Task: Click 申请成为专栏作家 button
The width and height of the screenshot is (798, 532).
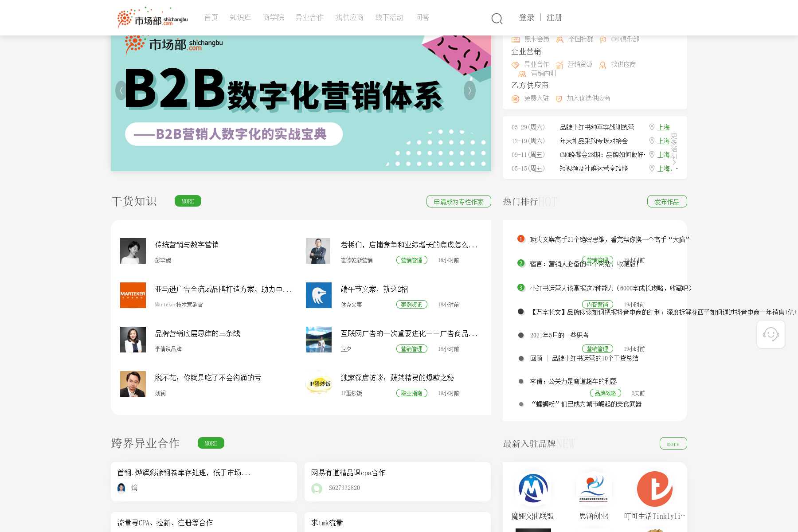Action: pos(459,201)
